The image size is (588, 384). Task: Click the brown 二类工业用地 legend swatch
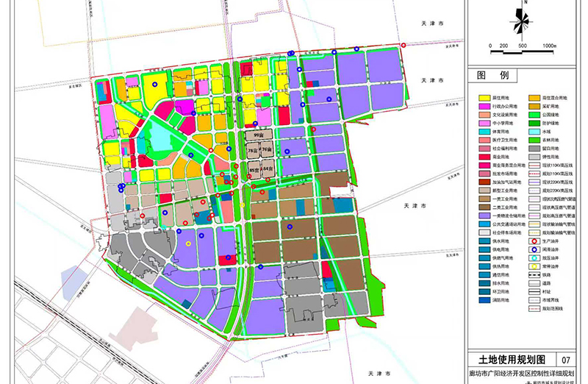coord(484,207)
